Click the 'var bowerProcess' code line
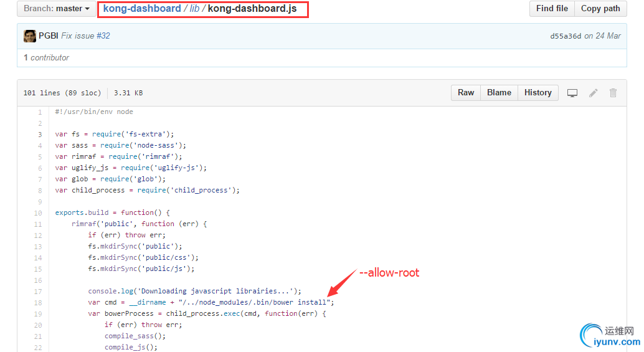 point(207,313)
